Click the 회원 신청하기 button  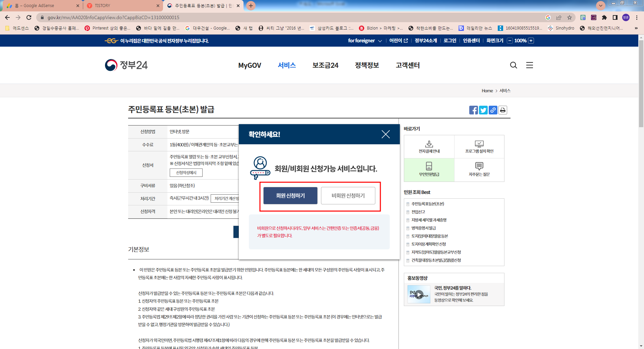[x=290, y=196]
